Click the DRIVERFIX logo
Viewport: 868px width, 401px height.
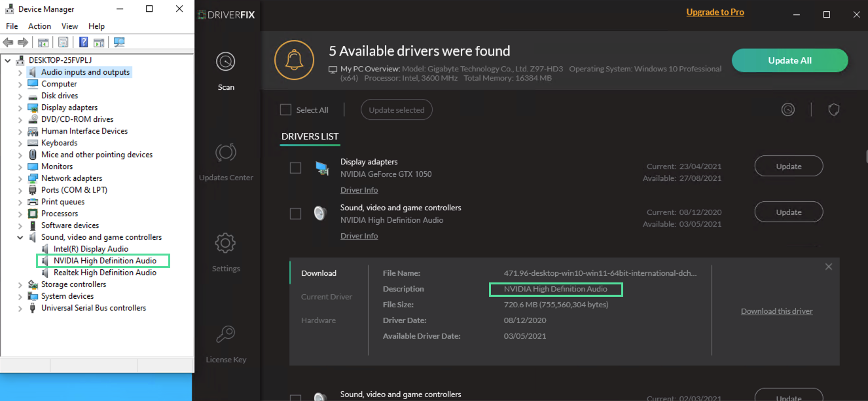[x=228, y=14]
